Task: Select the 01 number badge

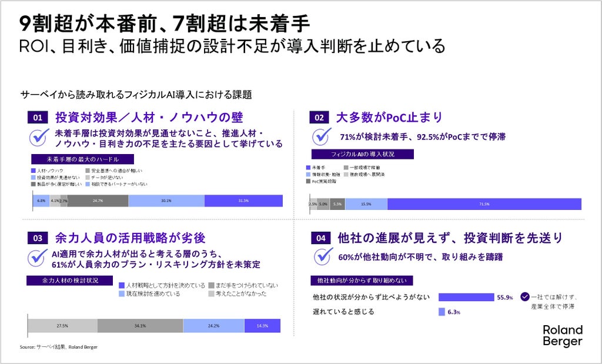Action: 38,118
